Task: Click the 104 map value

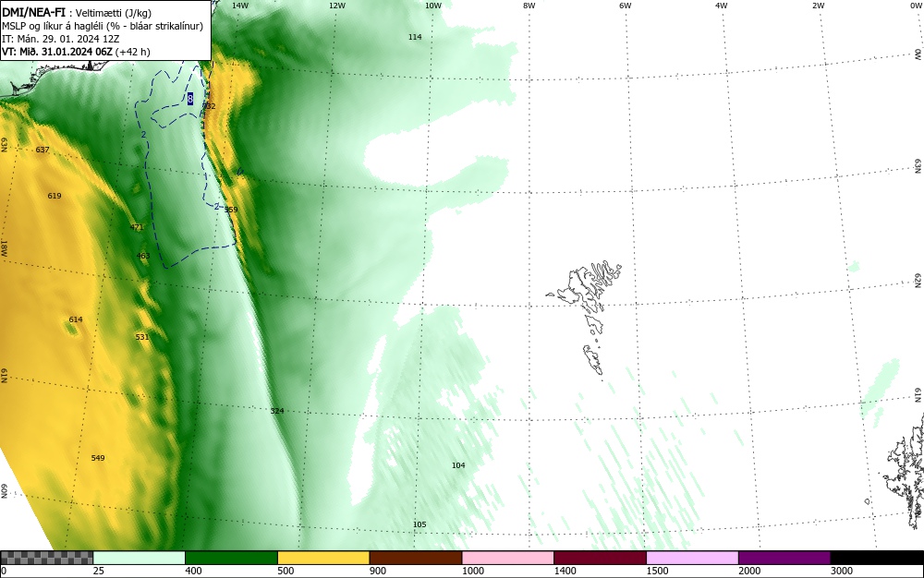Action: pyautogui.click(x=458, y=465)
